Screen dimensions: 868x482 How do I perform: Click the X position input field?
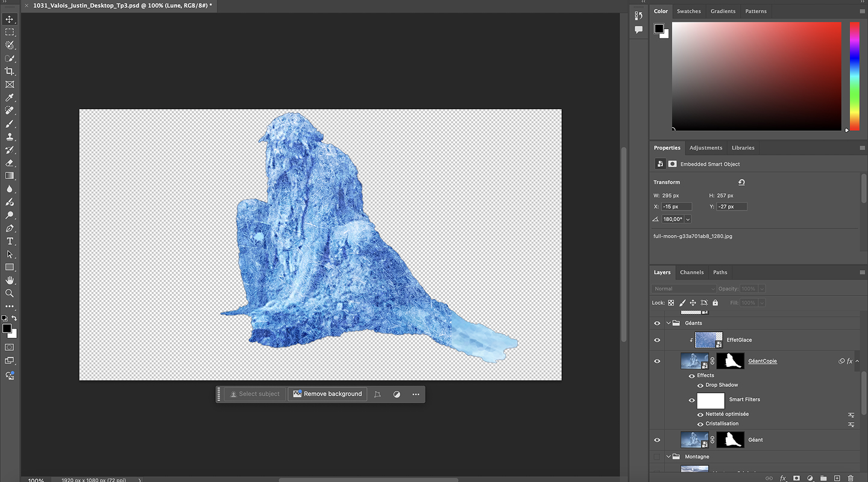click(x=676, y=207)
